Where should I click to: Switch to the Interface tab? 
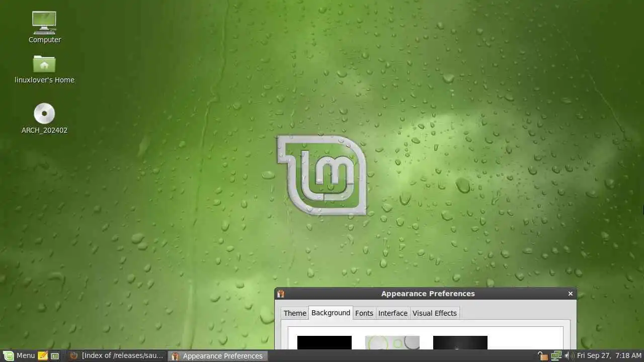coord(393,313)
